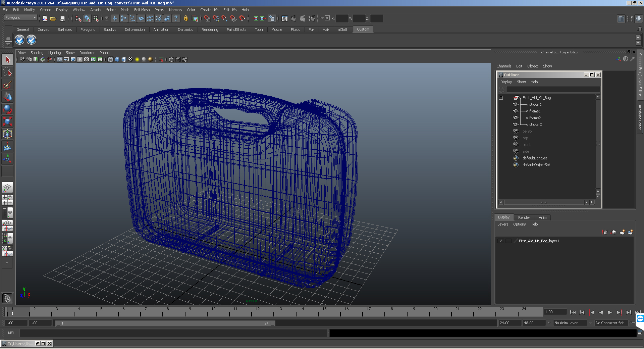
Task: Open input field mode dropdown arrow
Action: (322, 18)
